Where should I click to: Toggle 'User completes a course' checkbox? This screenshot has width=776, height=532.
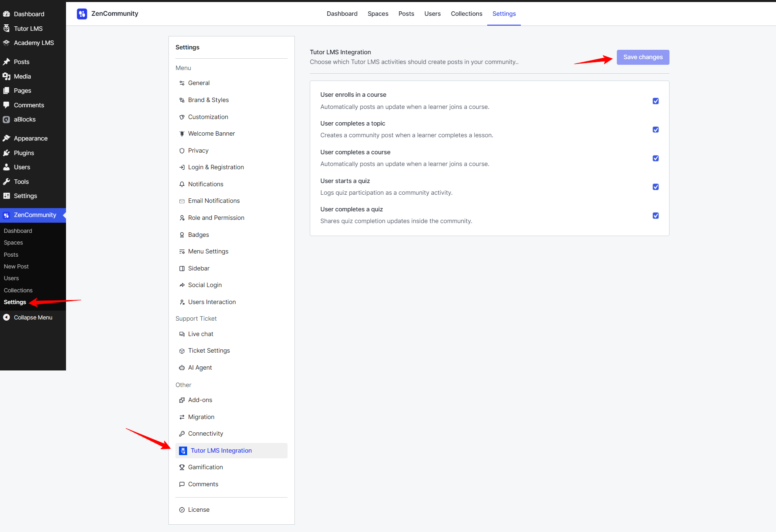click(x=656, y=158)
